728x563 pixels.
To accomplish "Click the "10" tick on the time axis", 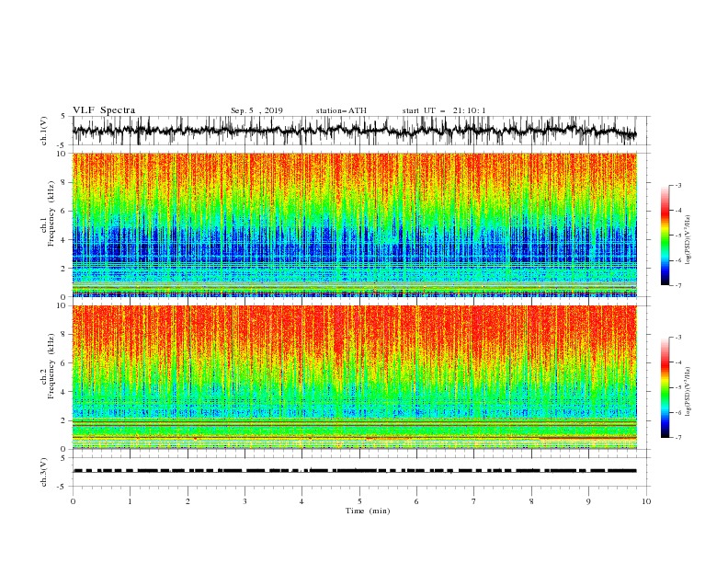I will point(646,501).
